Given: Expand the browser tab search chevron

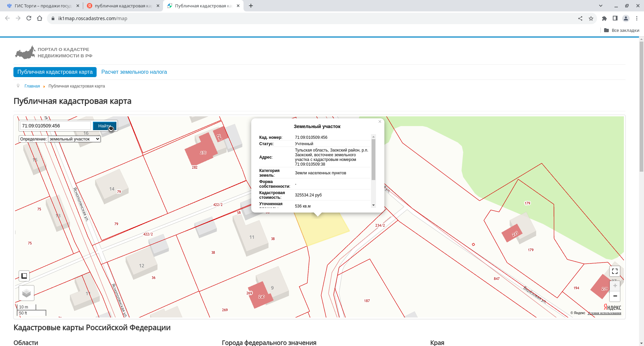Looking at the screenshot, I should click(601, 6).
